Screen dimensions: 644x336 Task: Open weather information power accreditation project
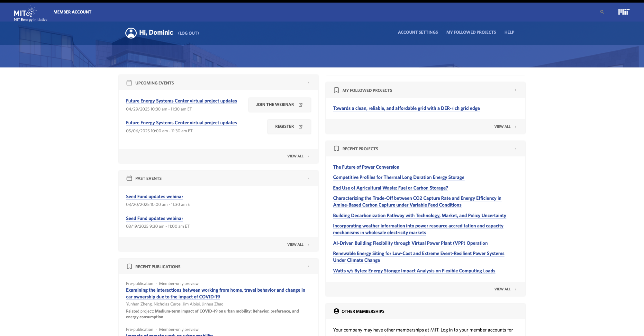tap(418, 229)
